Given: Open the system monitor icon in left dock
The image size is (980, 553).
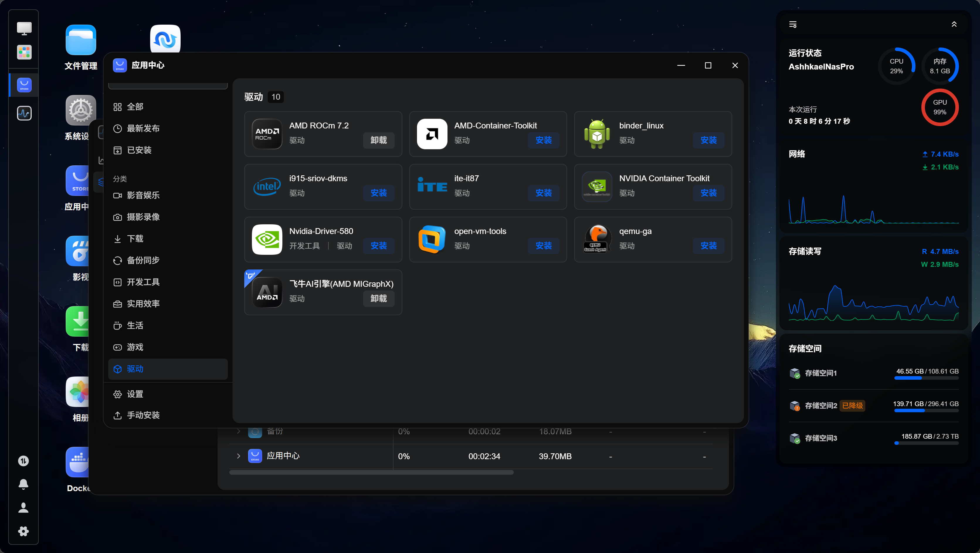Looking at the screenshot, I should pyautogui.click(x=24, y=113).
